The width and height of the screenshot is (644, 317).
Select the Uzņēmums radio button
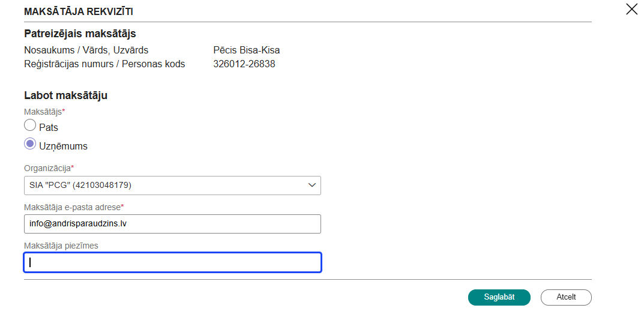(30, 144)
